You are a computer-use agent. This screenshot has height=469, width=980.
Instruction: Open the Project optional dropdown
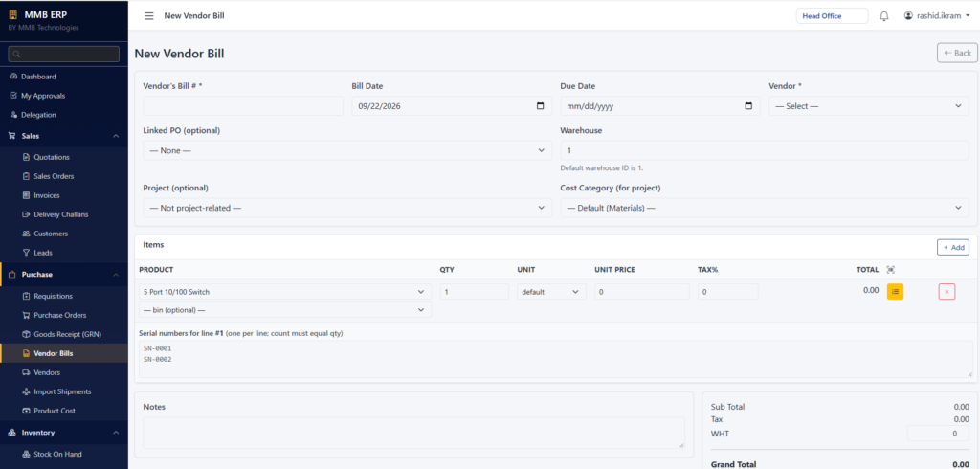point(347,208)
